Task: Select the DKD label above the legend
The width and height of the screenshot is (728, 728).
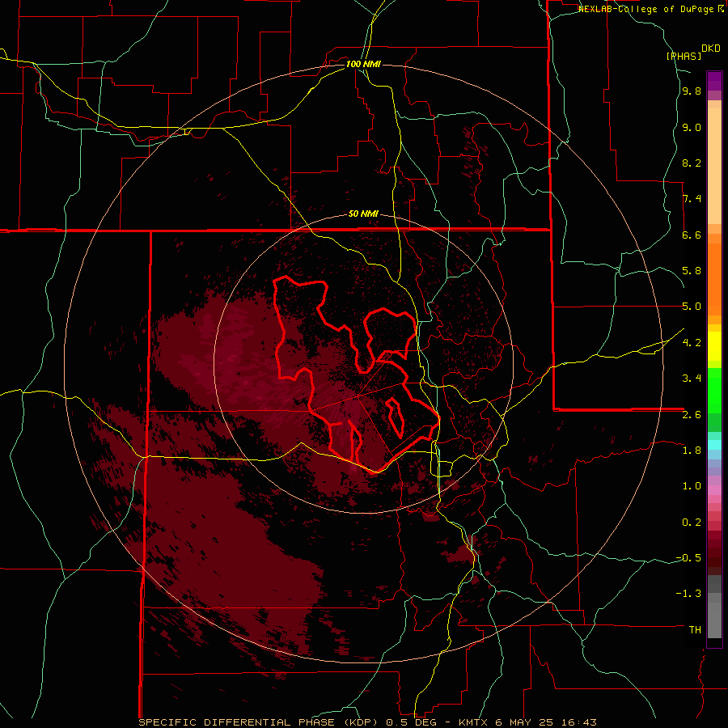Action: coord(711,49)
